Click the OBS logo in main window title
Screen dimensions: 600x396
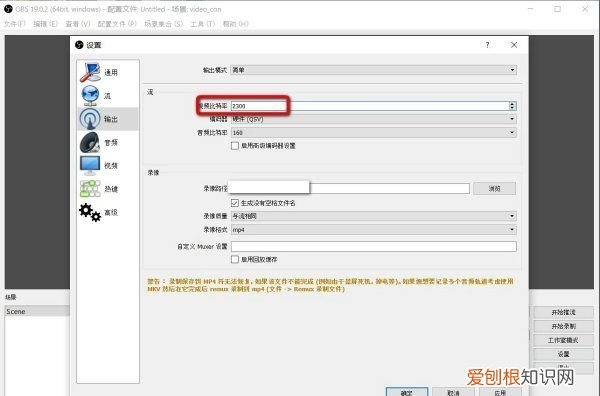tap(8, 9)
